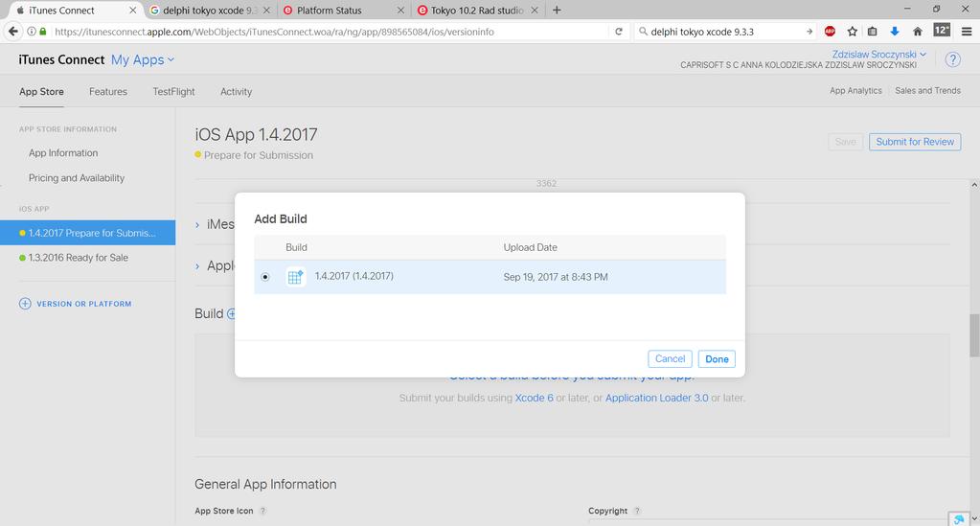This screenshot has height=526, width=980.
Task: Open a new browser tab with plus
Action: coord(557,10)
